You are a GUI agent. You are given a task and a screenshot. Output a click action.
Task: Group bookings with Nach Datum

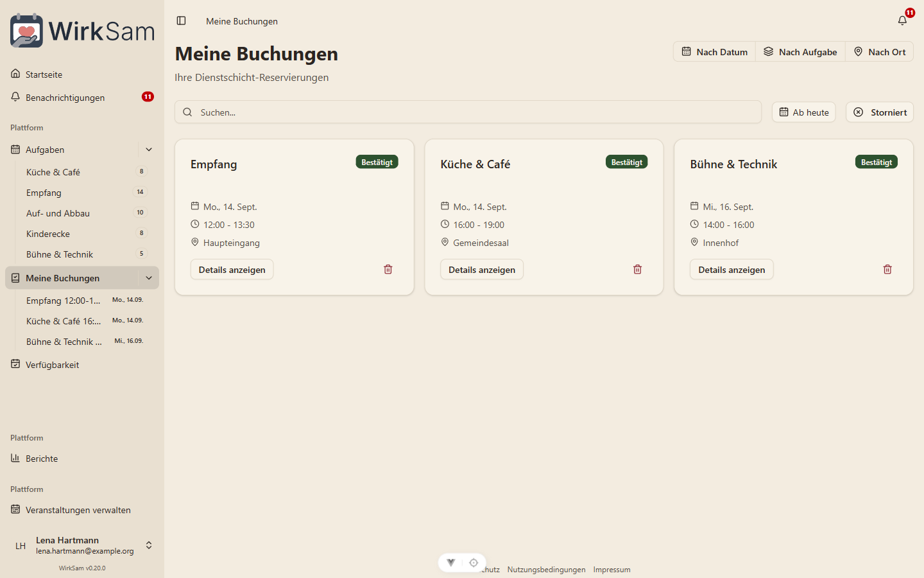pos(714,52)
